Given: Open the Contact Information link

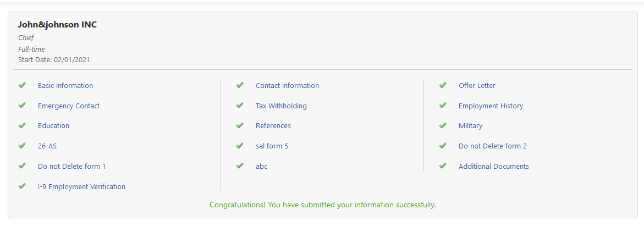Looking at the screenshot, I should [287, 86].
